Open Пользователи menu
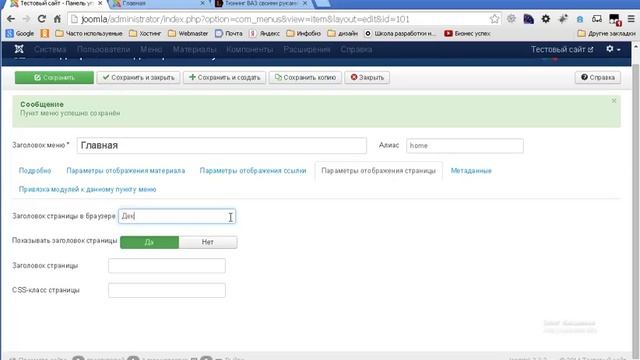The image size is (640, 360). (103, 49)
